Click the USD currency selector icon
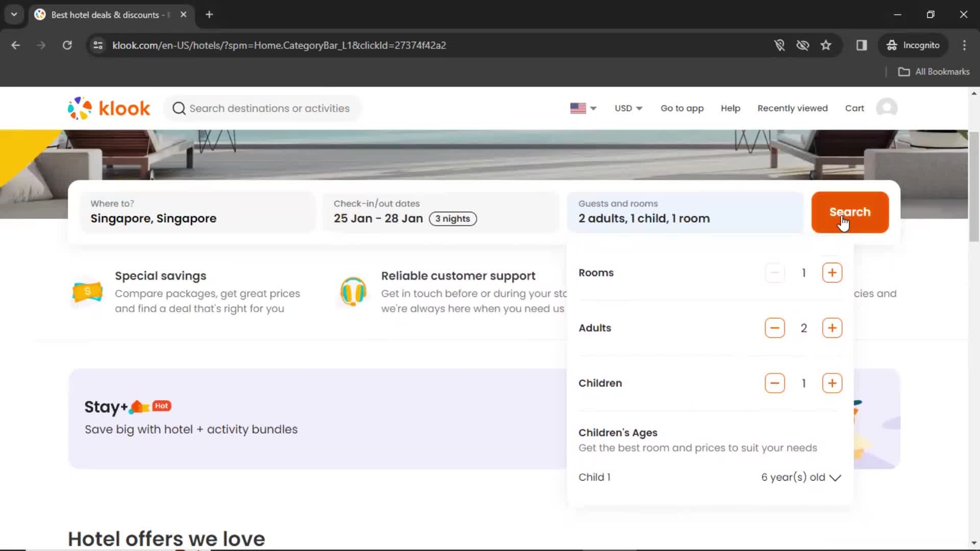 [627, 108]
